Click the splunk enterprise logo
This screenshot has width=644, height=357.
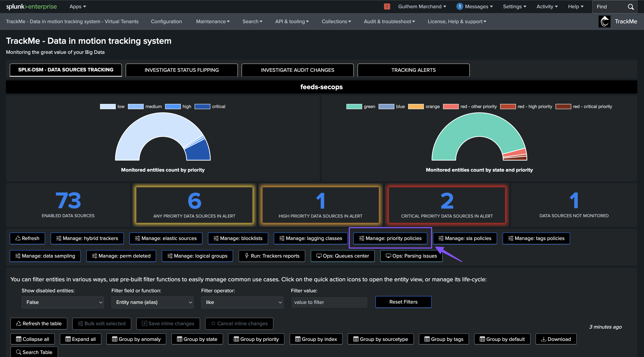31,7
